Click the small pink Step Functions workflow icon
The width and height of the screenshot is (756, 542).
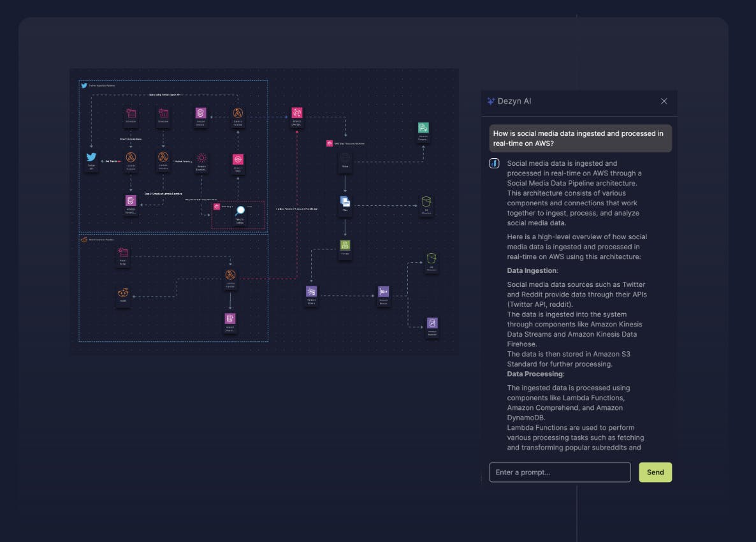tap(330, 143)
